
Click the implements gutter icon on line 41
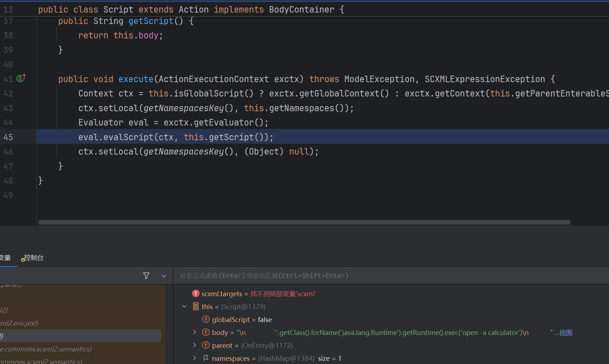21,78
